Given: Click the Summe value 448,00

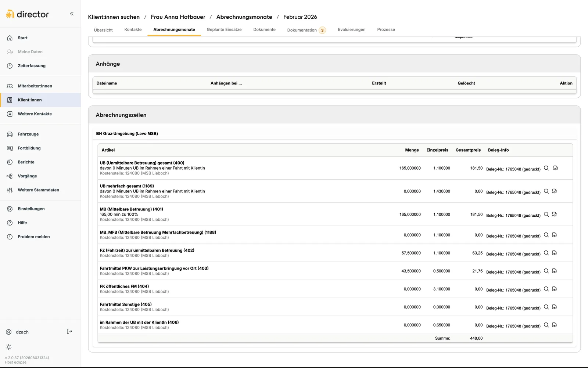Looking at the screenshot, I should tap(476, 338).
